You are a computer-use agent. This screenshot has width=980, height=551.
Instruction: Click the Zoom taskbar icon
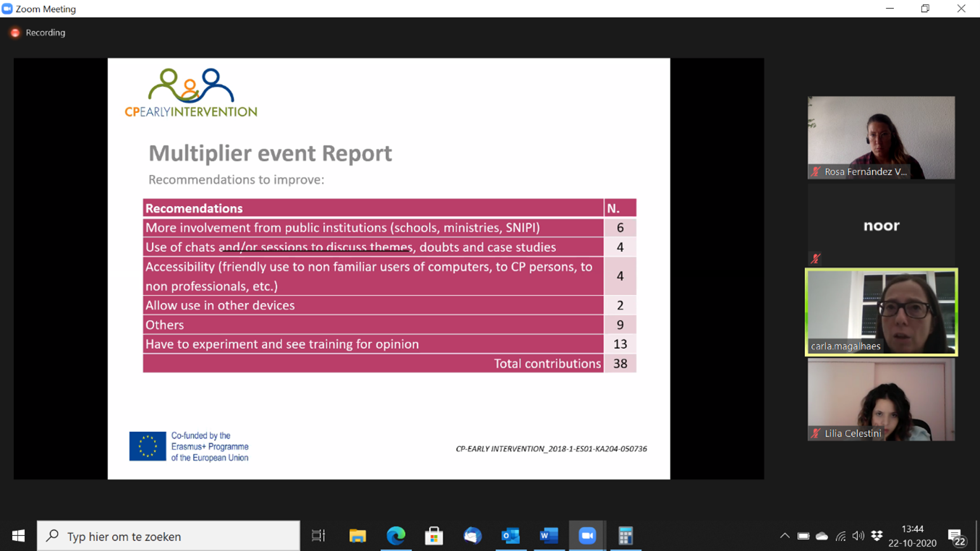(x=587, y=536)
